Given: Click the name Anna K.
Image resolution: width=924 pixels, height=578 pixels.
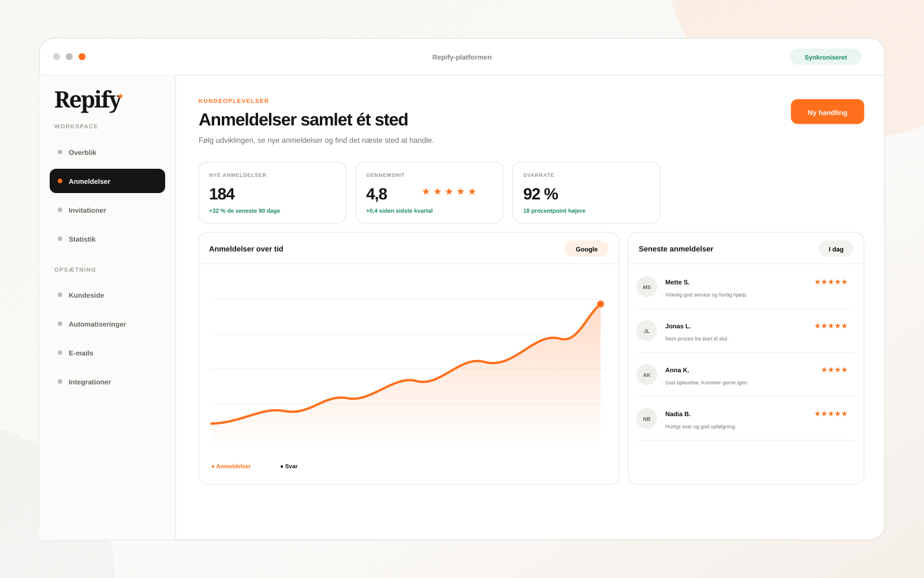Looking at the screenshot, I should [x=677, y=370].
